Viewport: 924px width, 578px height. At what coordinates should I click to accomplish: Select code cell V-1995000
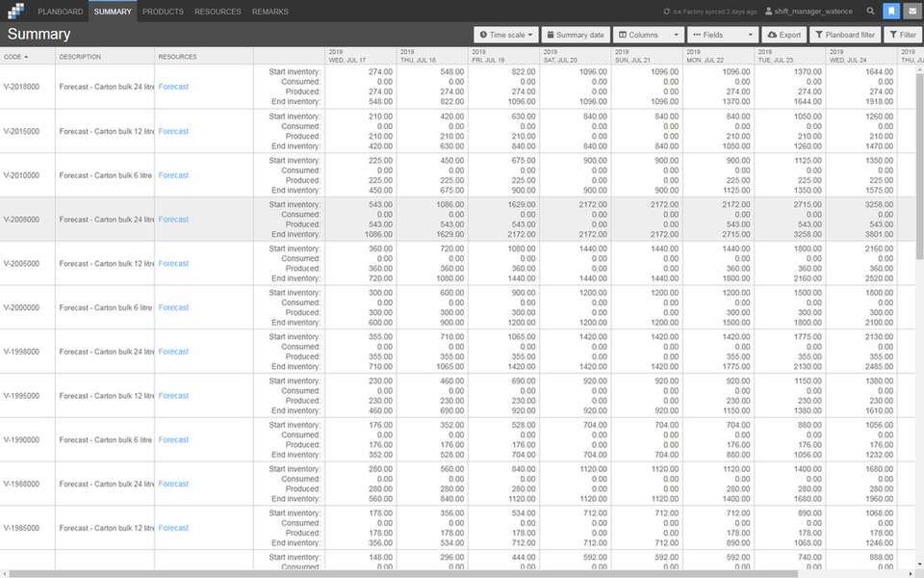tap(27, 396)
